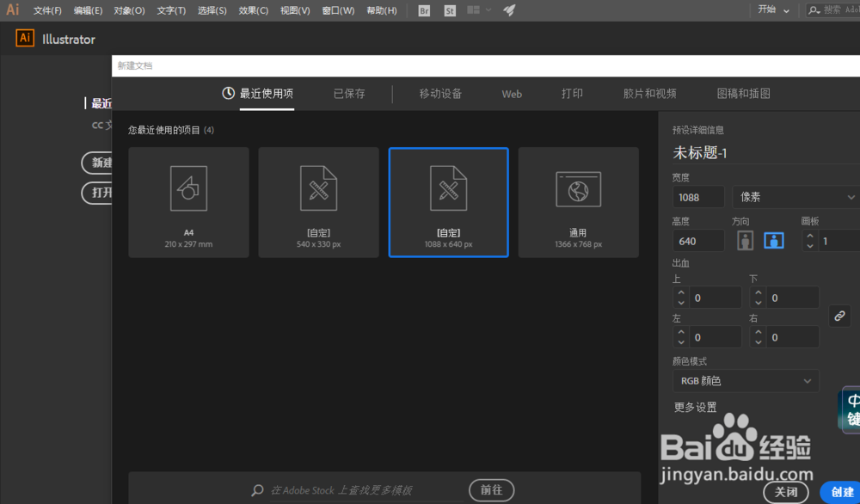This screenshot has width=860, height=504.
Task: Select 最近 item in start screen sidebar
Action: pyautogui.click(x=101, y=103)
